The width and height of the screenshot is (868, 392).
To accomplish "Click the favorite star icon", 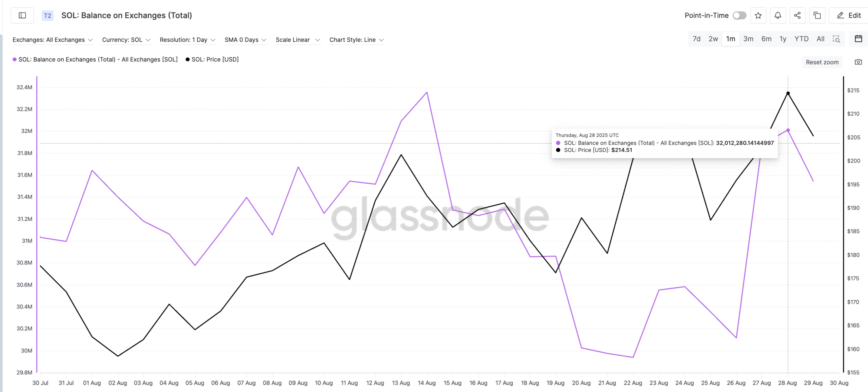I will [x=758, y=15].
